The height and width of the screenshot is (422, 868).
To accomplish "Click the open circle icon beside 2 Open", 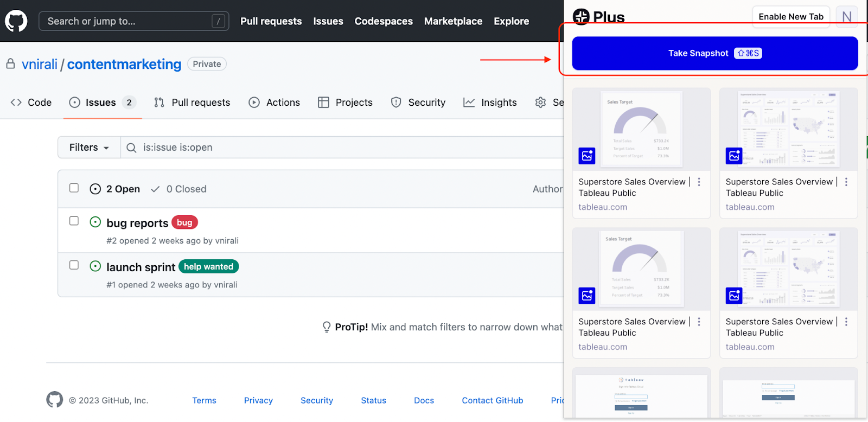I will click(95, 189).
